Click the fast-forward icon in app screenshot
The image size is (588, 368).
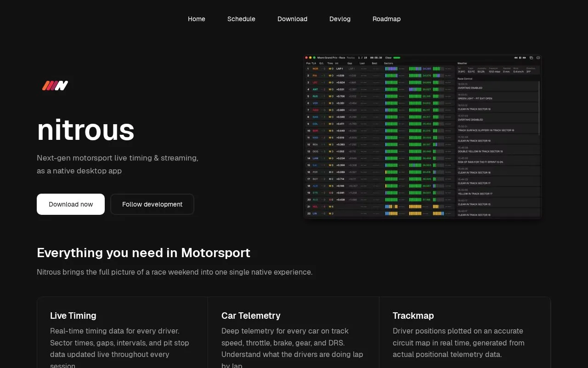click(x=524, y=58)
